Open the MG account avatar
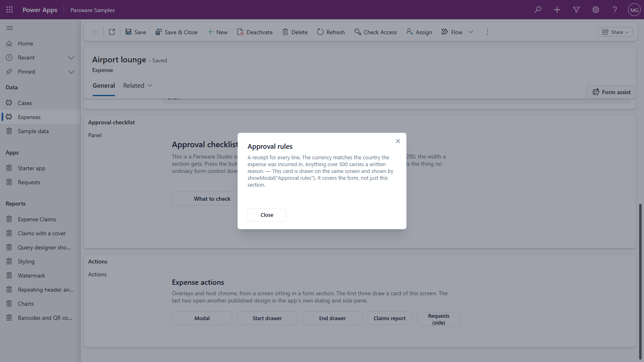The width and height of the screenshot is (644, 362). [634, 10]
